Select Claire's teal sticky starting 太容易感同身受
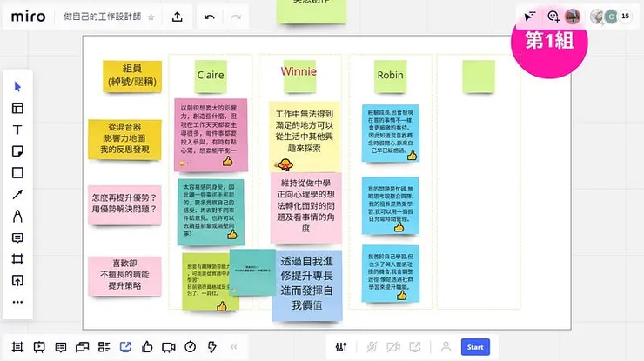 211,211
